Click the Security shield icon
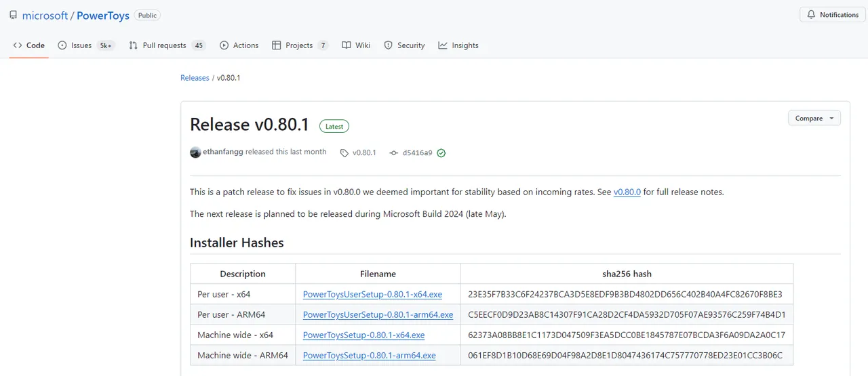Image resolution: width=868 pixels, height=376 pixels. pyautogui.click(x=388, y=45)
